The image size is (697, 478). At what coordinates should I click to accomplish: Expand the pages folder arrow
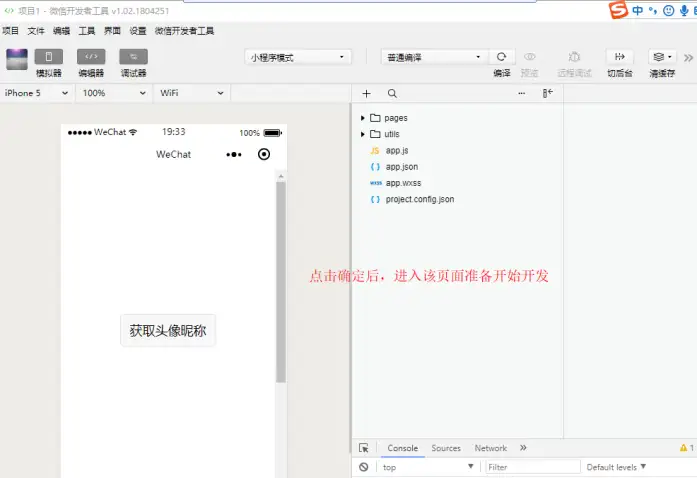click(x=363, y=118)
